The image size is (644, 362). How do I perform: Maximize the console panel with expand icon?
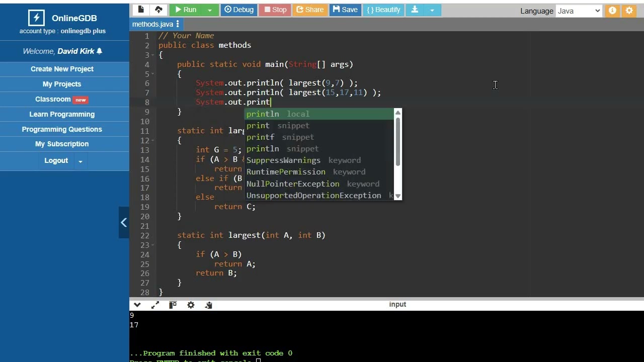(155, 305)
